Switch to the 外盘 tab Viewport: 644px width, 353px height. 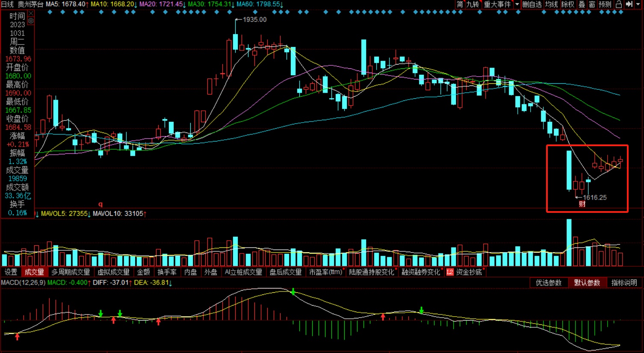click(x=210, y=272)
